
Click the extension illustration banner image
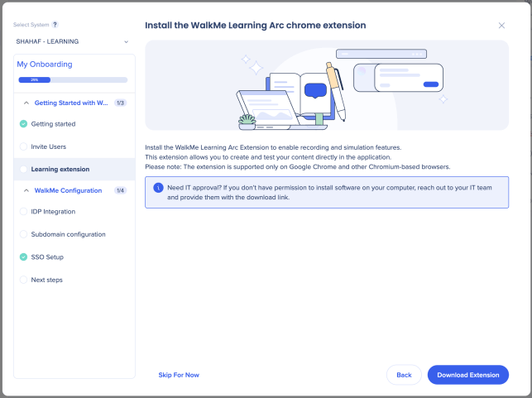point(327,85)
